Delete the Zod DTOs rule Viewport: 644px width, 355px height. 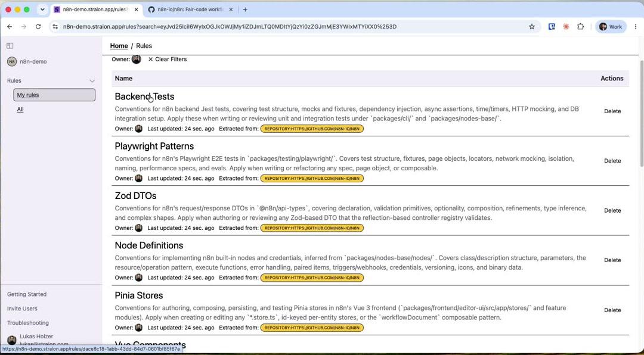pyautogui.click(x=612, y=210)
